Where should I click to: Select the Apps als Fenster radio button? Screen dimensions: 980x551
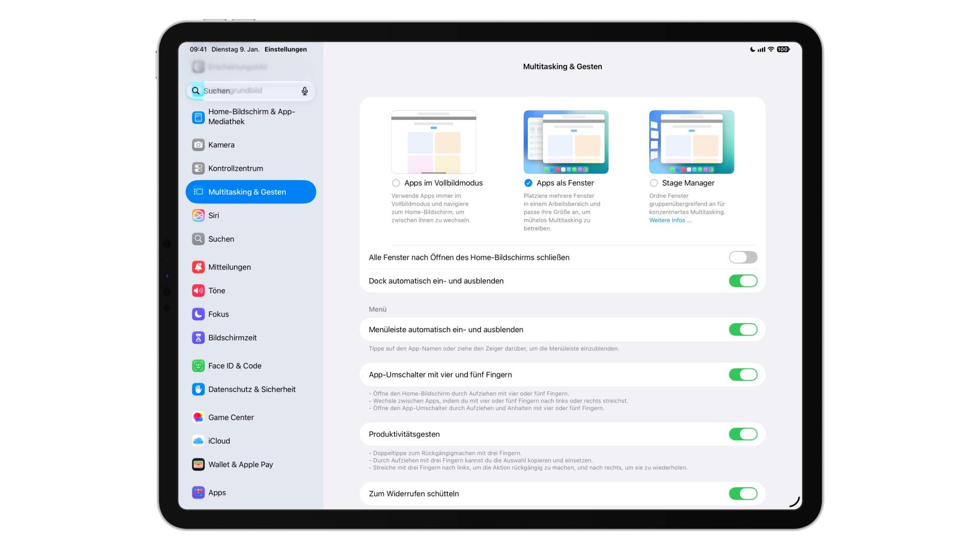click(x=528, y=183)
